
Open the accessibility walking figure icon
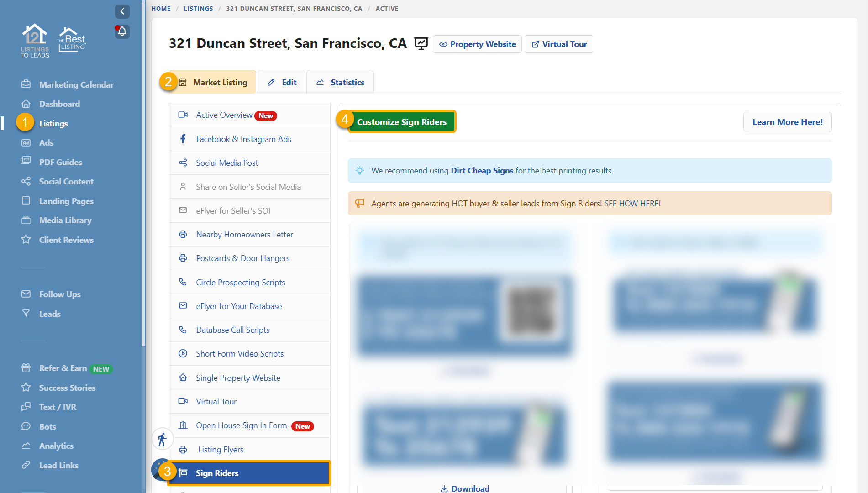(162, 440)
